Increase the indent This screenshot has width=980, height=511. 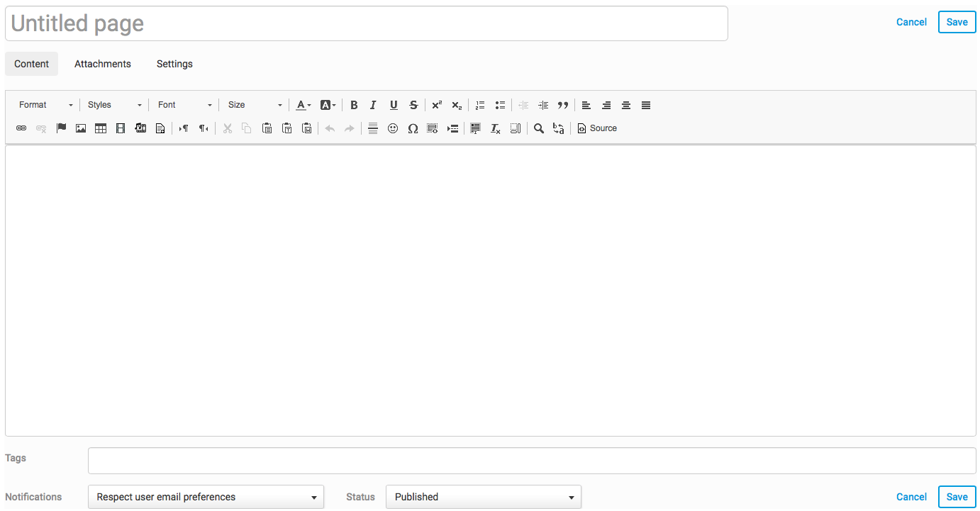point(543,105)
